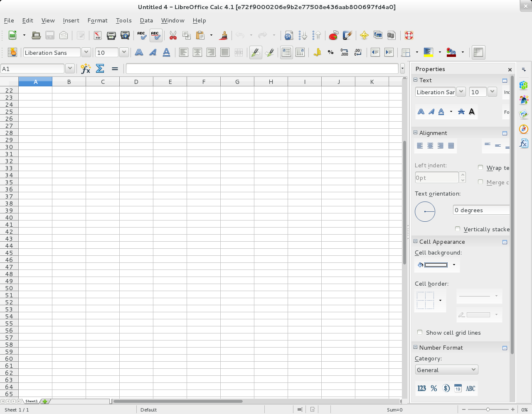The height and width of the screenshot is (414, 532).
Task: Open the Insert menu
Action: 71,20
